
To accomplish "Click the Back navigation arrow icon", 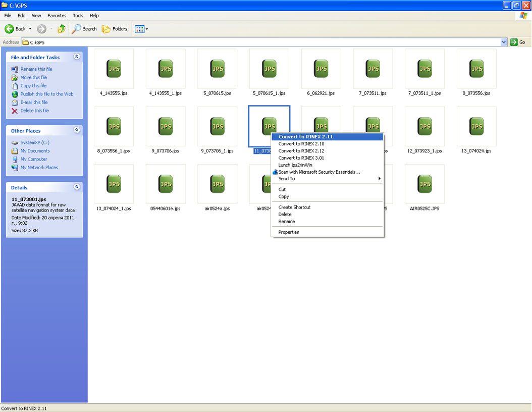I will tap(9, 29).
